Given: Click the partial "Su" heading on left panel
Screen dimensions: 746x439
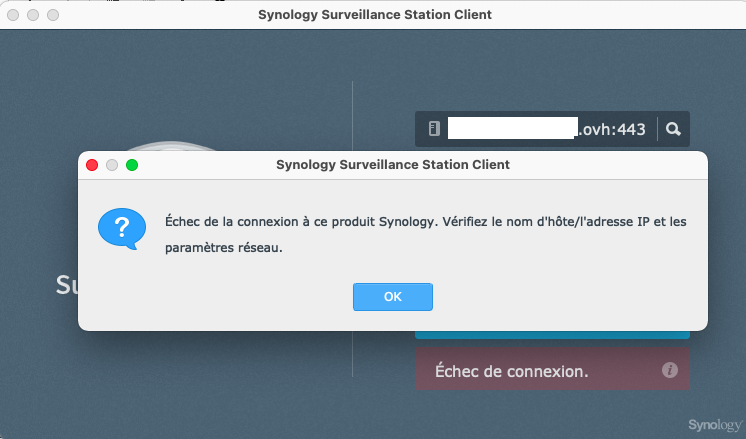Looking at the screenshot, I should [66, 286].
